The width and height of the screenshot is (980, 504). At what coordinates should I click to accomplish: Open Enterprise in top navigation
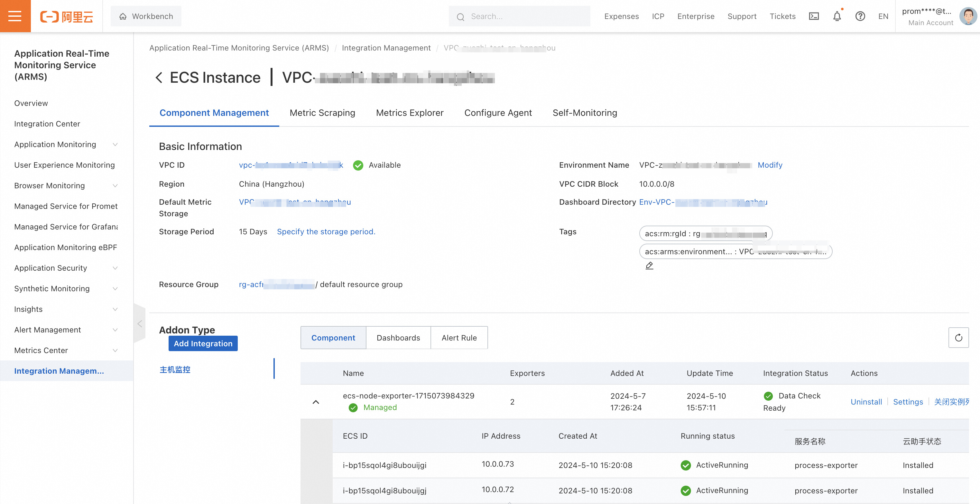[696, 16]
